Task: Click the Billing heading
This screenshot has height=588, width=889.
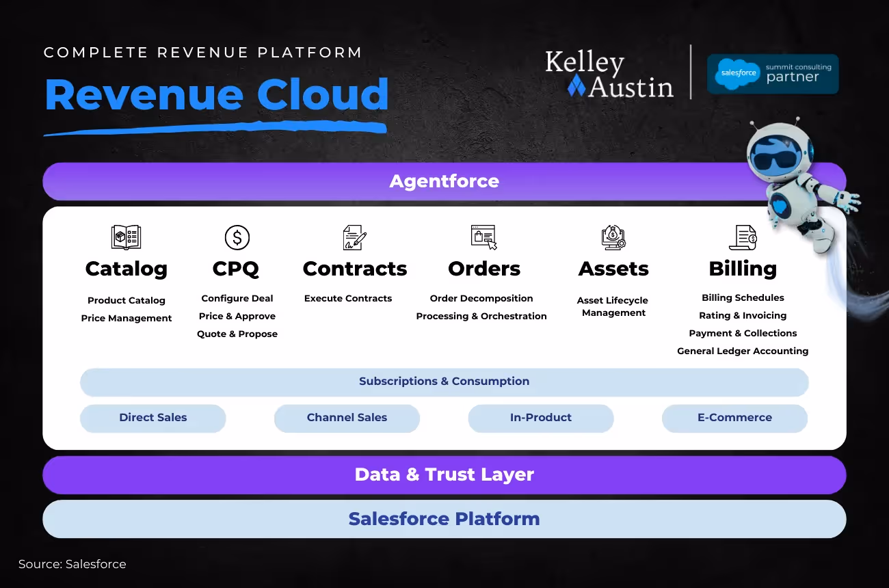Action: pyautogui.click(x=743, y=269)
